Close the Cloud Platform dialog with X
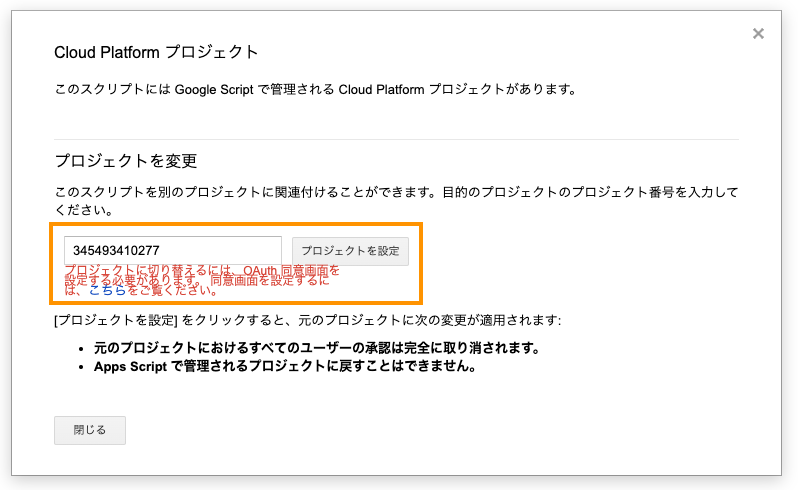The width and height of the screenshot is (798, 490). tap(758, 34)
